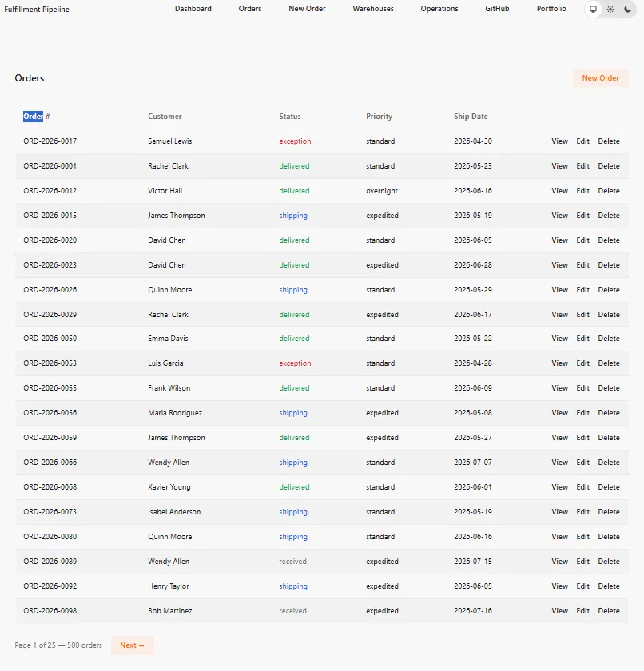Click customer name Victor Hall
Image resolution: width=644 pixels, height=671 pixels.
(165, 191)
